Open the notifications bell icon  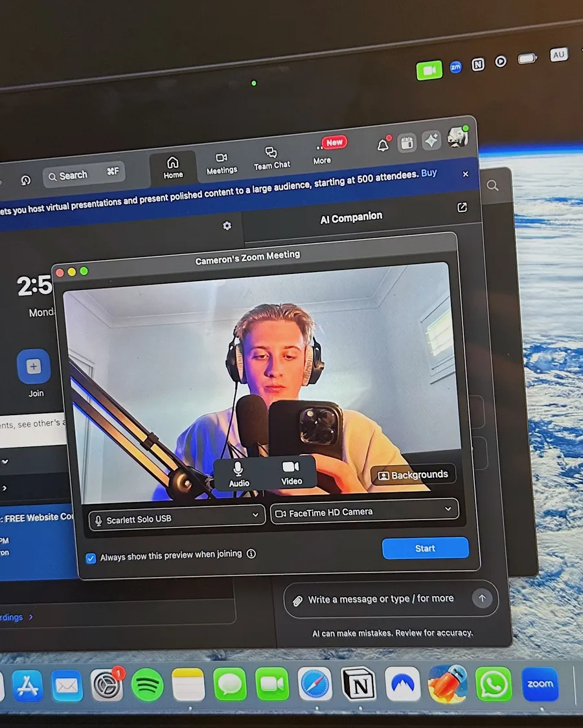[383, 145]
